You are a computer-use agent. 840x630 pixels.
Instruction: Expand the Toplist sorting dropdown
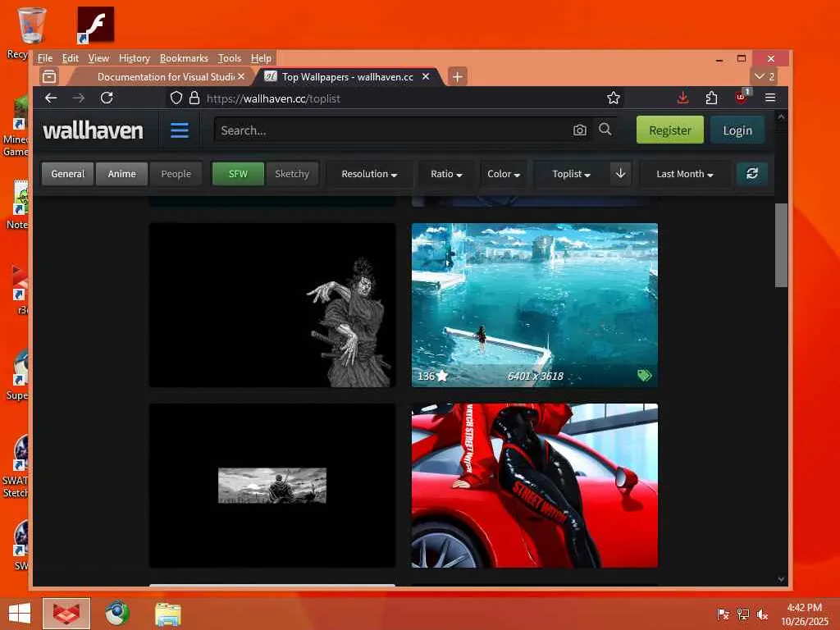tap(571, 174)
